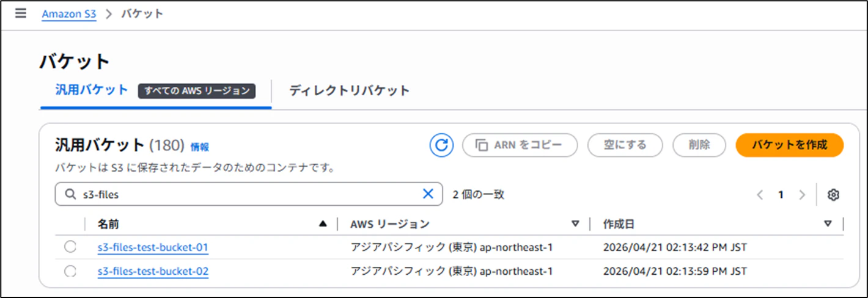Click the Amazon S3 breadcrumb link
The image size is (868, 298).
pos(69,14)
